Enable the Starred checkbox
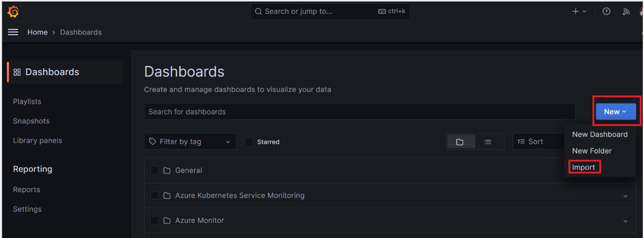The height and width of the screenshot is (238, 644). tap(249, 142)
